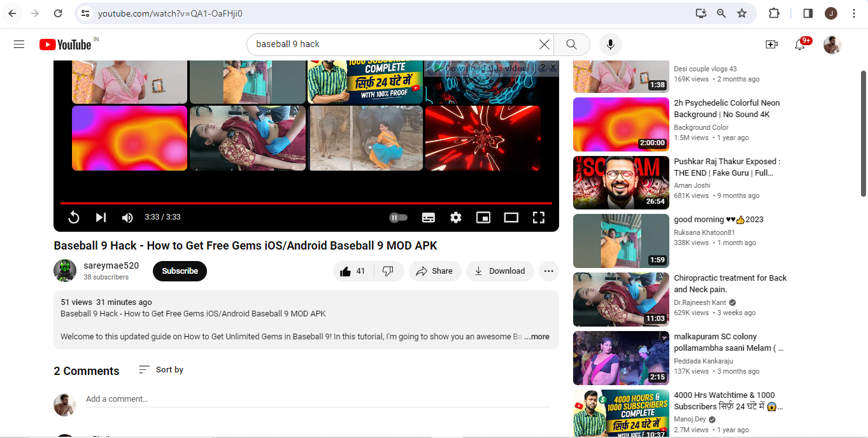Enable miniplayer mode
The width and height of the screenshot is (868, 438).
pos(483,217)
